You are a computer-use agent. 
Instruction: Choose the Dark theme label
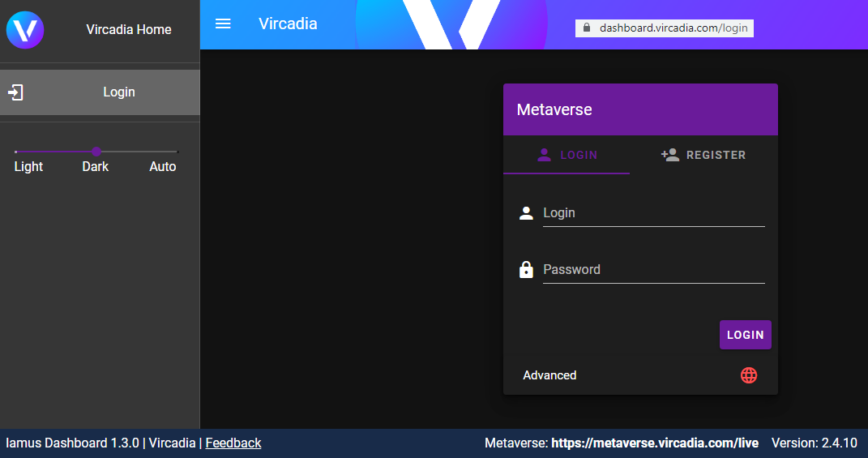tap(95, 167)
